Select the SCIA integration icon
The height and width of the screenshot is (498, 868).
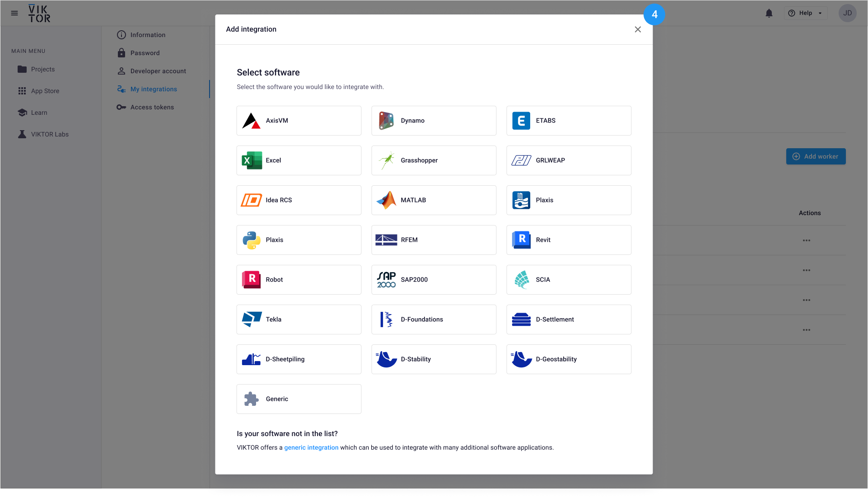(521, 280)
